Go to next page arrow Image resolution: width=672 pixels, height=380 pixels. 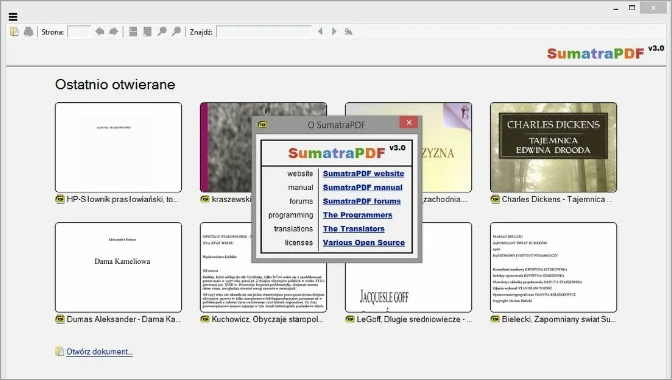coord(114,31)
